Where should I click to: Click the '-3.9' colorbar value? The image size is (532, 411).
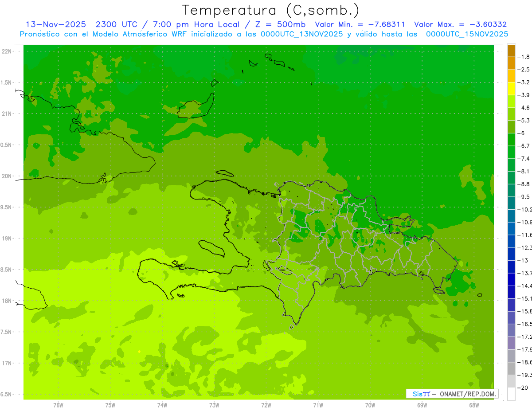(x=524, y=95)
